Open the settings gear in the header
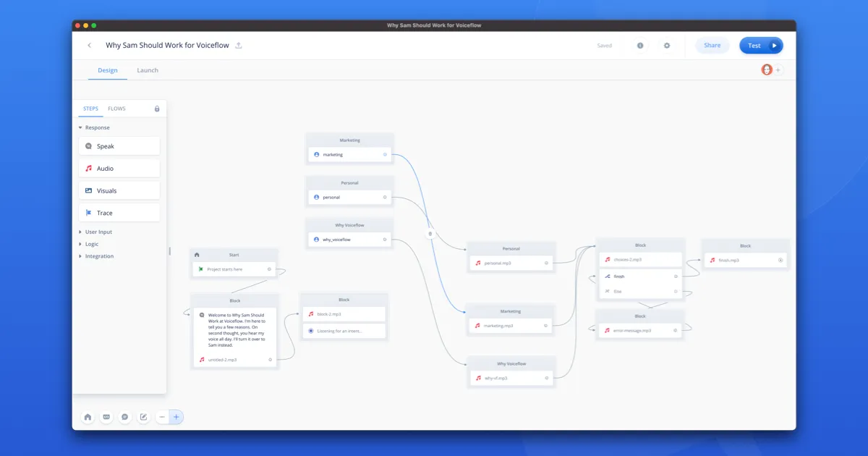868x456 pixels. coord(667,46)
